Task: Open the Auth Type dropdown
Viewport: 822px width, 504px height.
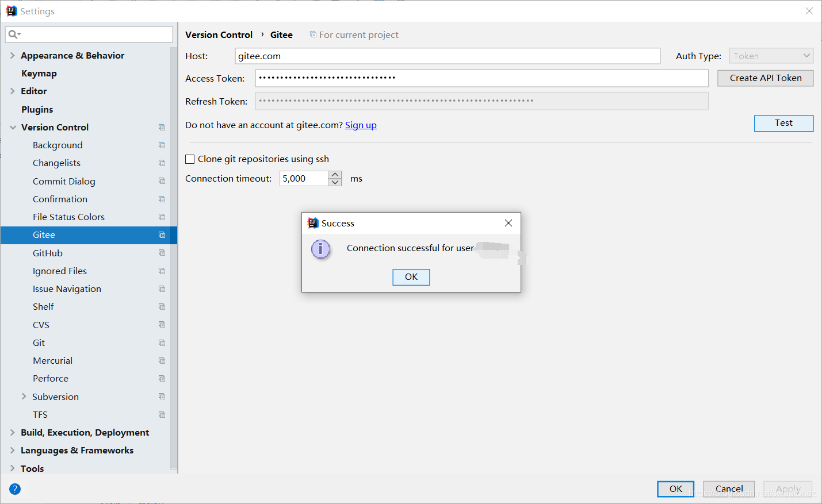Action: tap(771, 56)
